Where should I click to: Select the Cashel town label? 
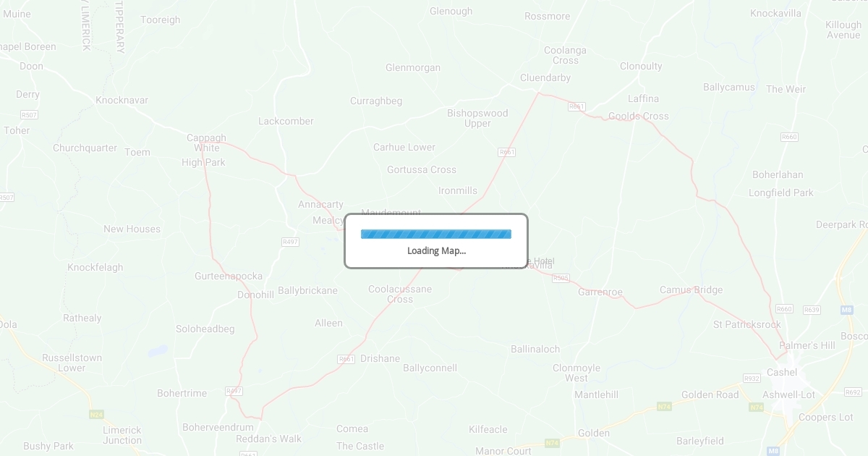(782, 372)
